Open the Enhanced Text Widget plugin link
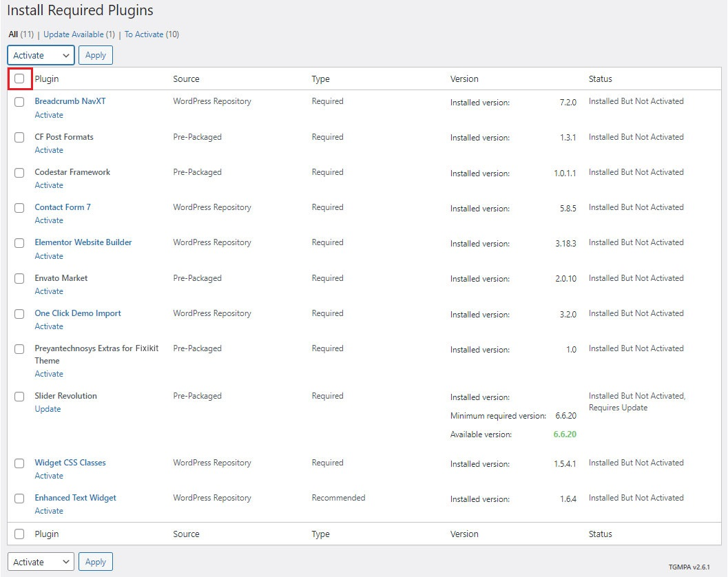Screen dimensions: 728x577 (x=75, y=498)
